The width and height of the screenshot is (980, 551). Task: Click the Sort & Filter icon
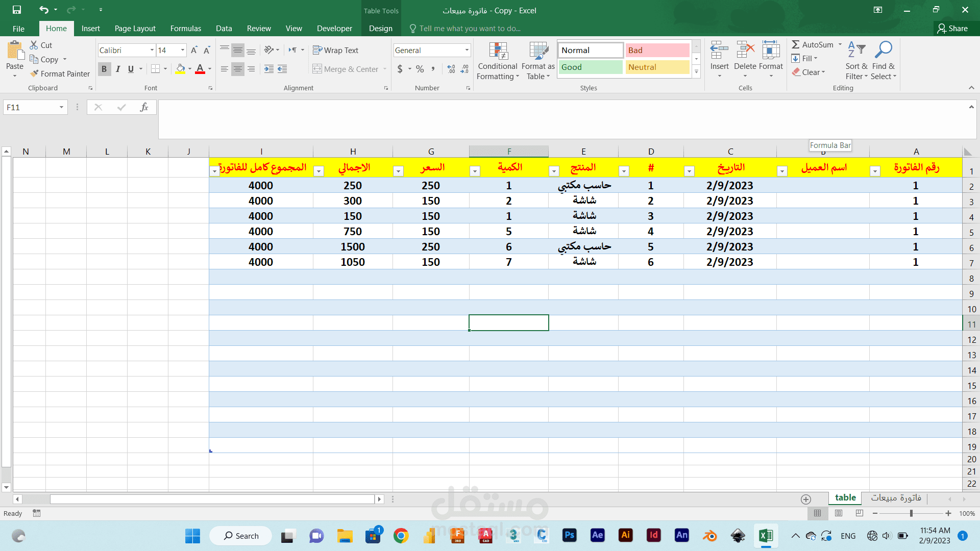tap(856, 50)
